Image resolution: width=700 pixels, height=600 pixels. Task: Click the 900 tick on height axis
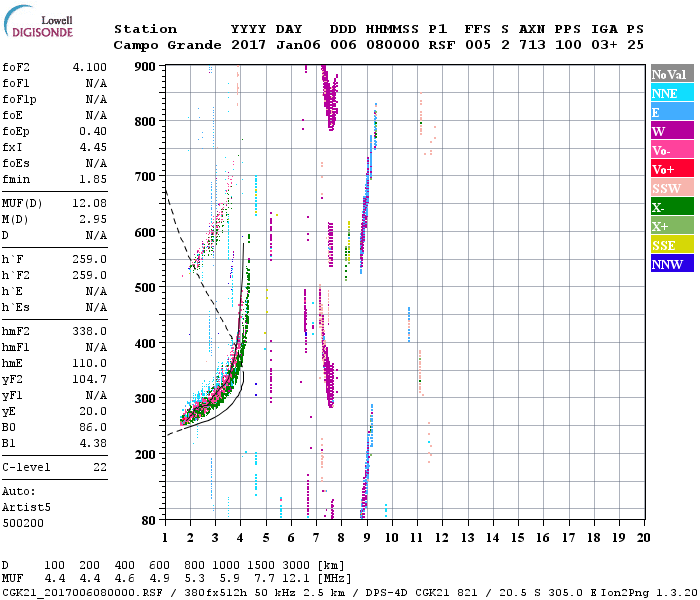146,67
